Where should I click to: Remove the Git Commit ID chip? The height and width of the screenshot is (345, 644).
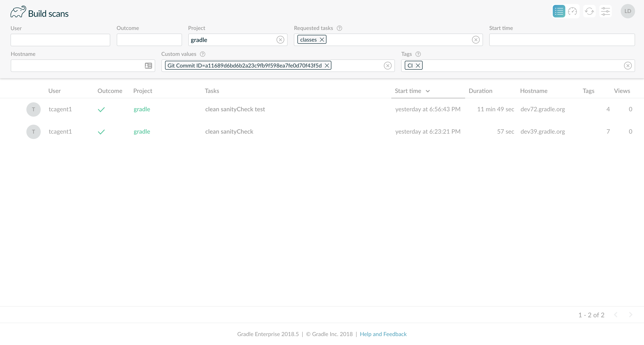click(326, 65)
